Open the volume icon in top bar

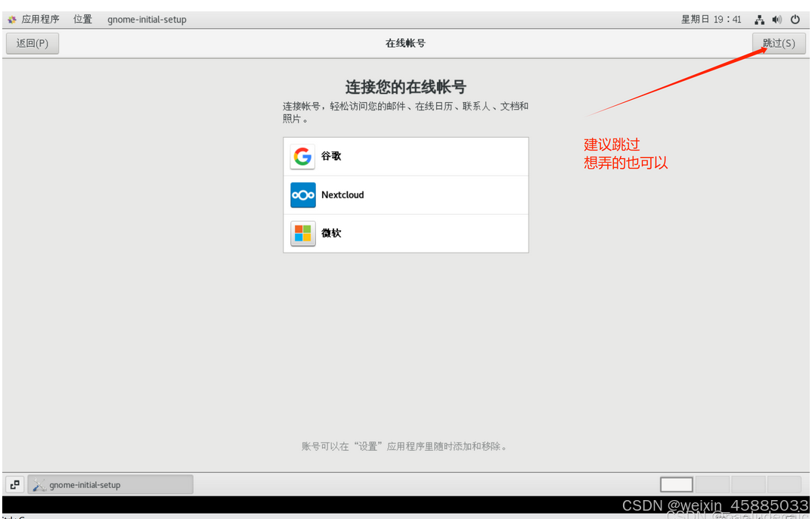776,20
